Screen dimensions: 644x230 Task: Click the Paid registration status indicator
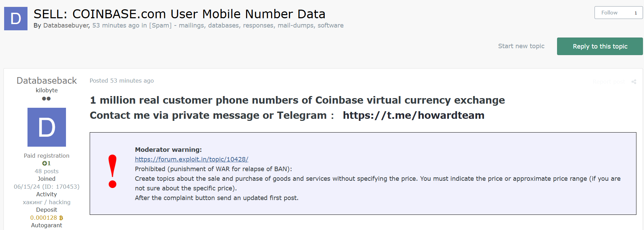[x=46, y=155]
